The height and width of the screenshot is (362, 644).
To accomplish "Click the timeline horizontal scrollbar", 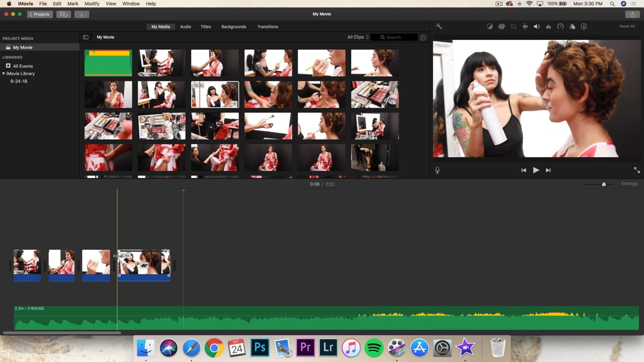I will (x=61, y=333).
